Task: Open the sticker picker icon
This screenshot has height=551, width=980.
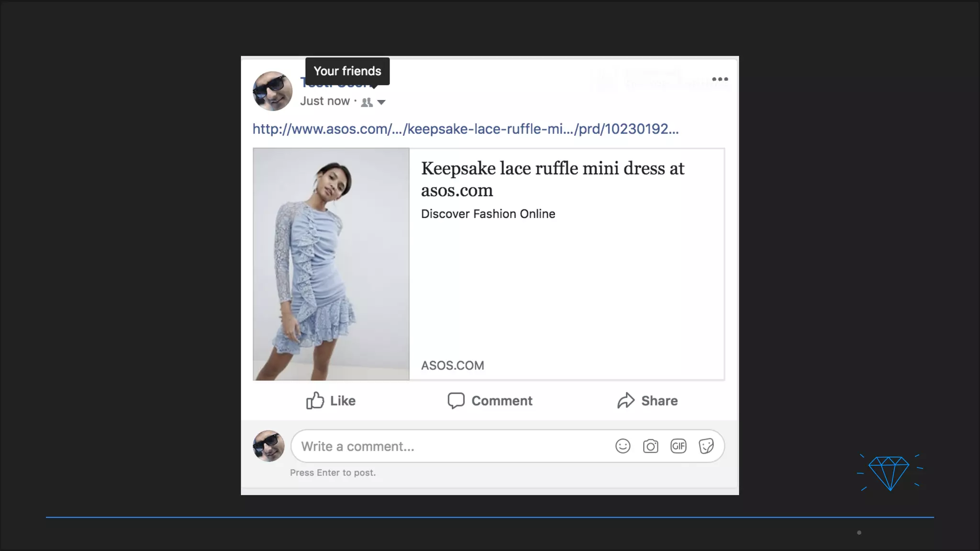Action: point(706,446)
